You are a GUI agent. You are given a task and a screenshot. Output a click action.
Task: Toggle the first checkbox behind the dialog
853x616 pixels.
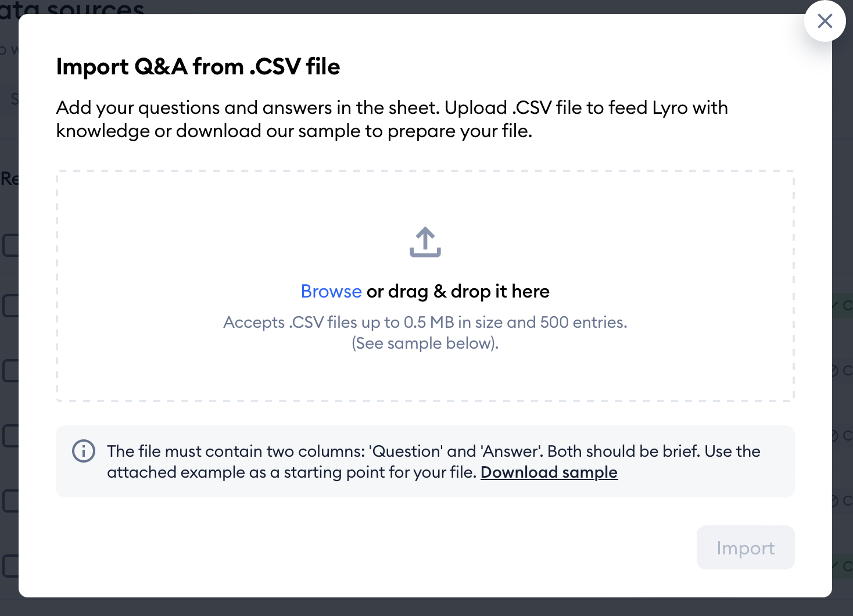[x=10, y=245]
